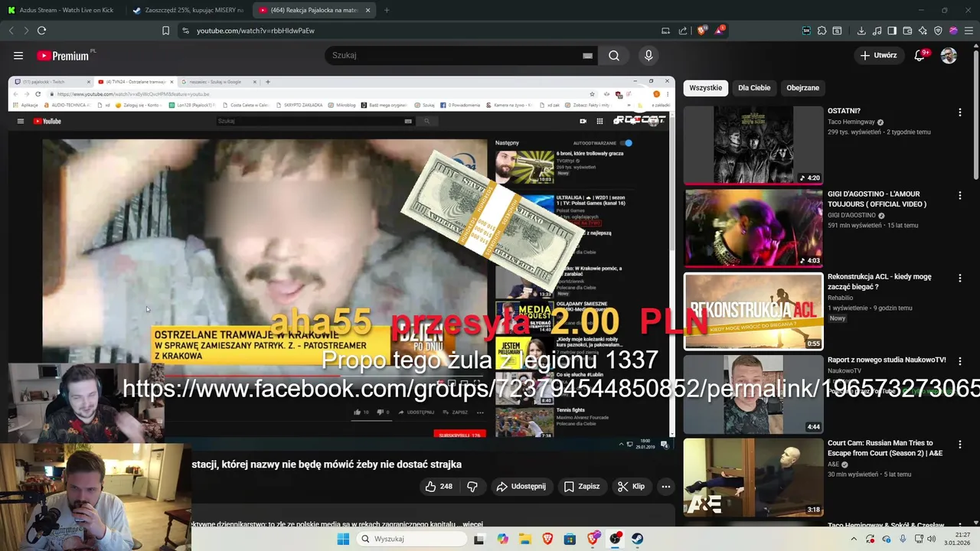Open Microsoft Store from the taskbar
The image size is (980, 551).
(x=570, y=539)
